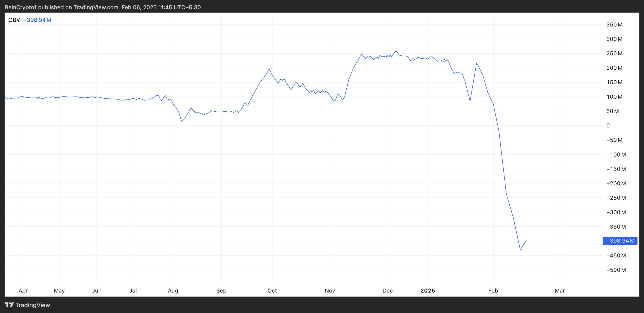The height and width of the screenshot is (313, 644).
Task: Click the 350 M label on the price scale
Action: point(614,24)
